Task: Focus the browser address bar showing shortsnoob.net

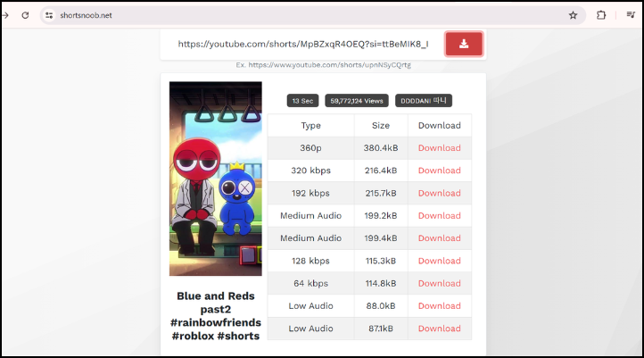Action: coord(312,15)
